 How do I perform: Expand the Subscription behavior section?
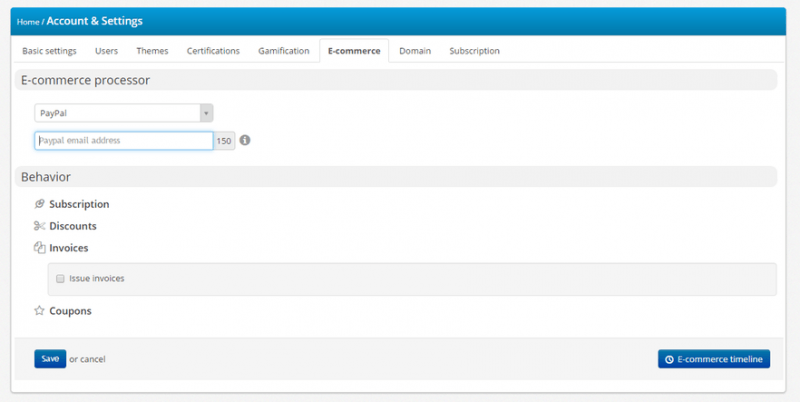(79, 204)
